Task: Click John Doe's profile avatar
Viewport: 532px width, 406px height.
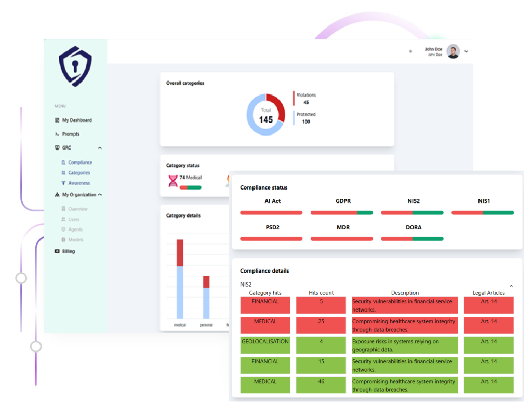Action: (453, 51)
